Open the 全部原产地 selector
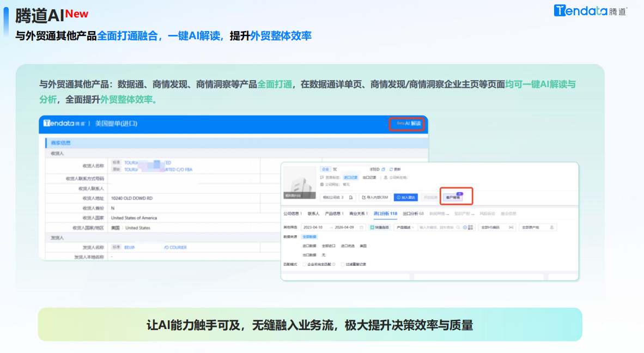Viewport: 644px width, 353px height. [538, 227]
